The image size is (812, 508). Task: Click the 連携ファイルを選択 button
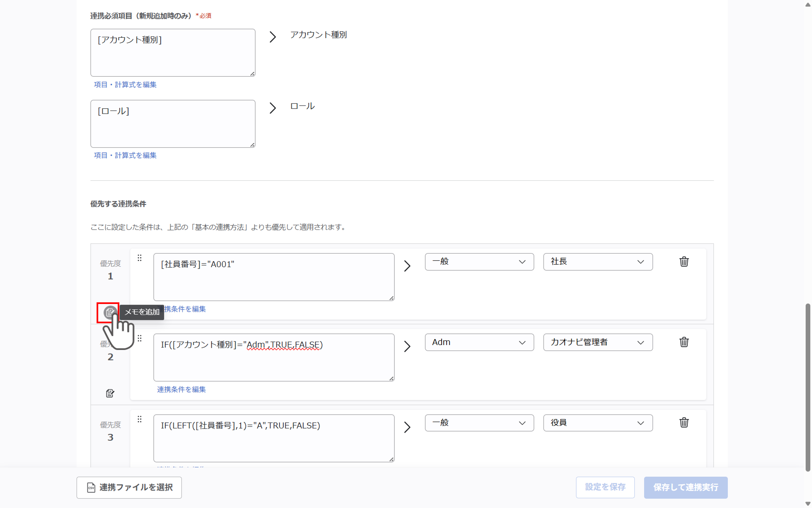129,487
